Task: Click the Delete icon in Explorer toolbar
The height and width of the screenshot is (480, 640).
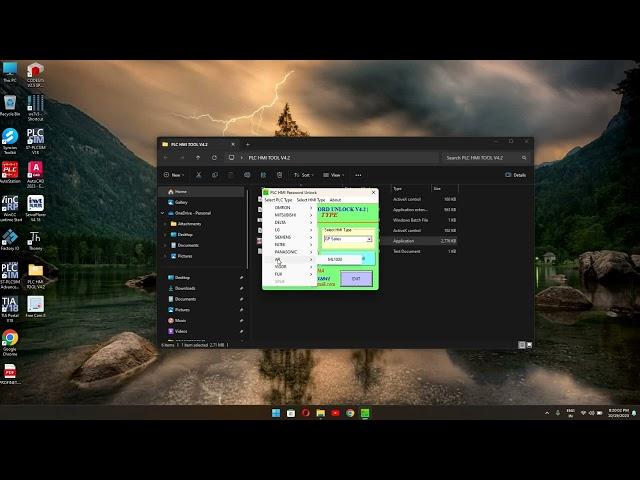Action: click(x=279, y=175)
